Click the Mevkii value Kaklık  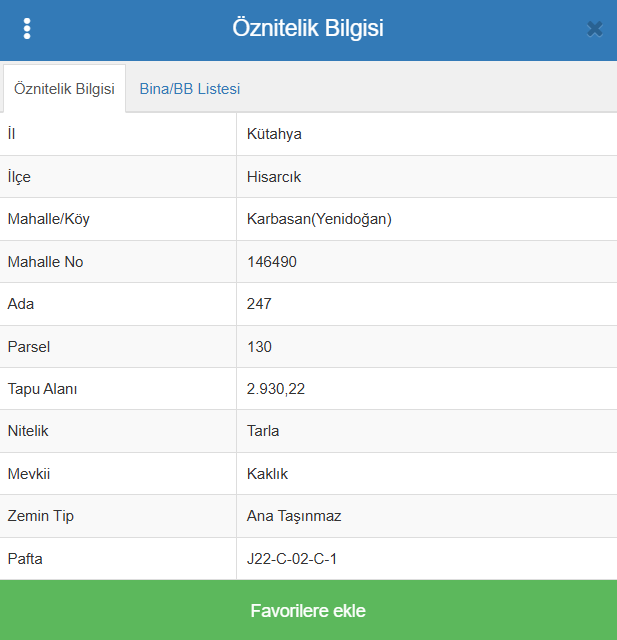click(x=267, y=474)
